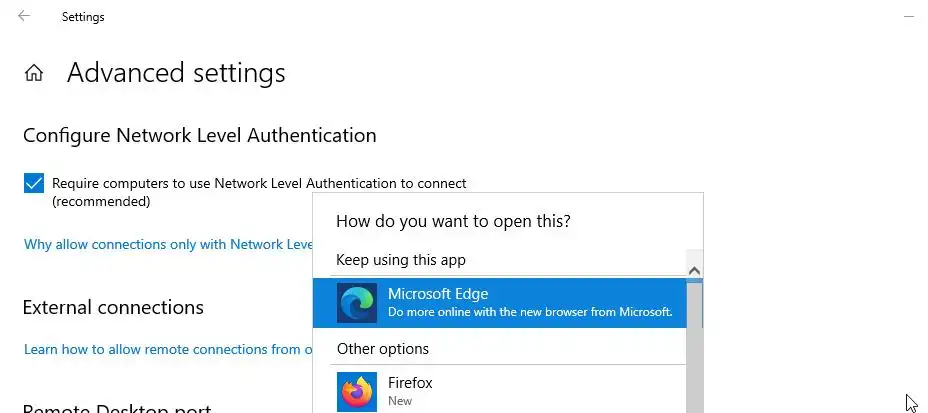Image resolution: width=928 pixels, height=413 pixels.
Task: Click the 'Keep using this app' section header
Action: tap(401, 260)
